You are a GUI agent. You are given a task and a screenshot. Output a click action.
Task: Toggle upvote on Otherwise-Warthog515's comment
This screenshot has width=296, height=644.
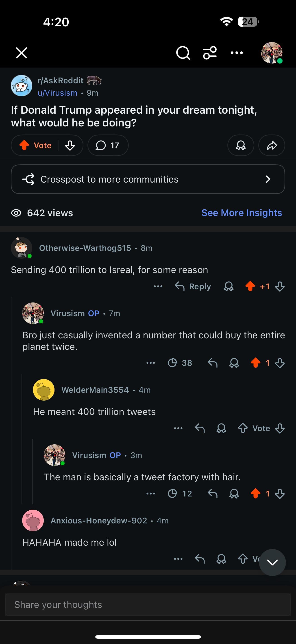pos(250,286)
